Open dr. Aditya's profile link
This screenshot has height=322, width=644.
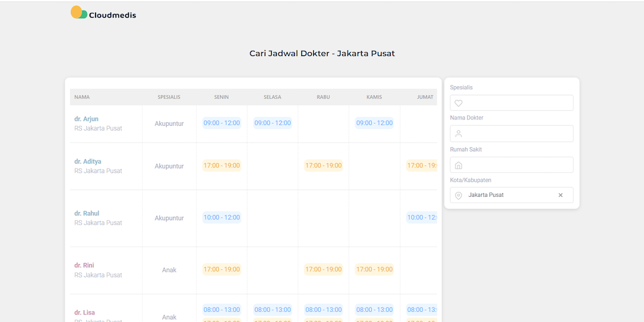[87, 162]
